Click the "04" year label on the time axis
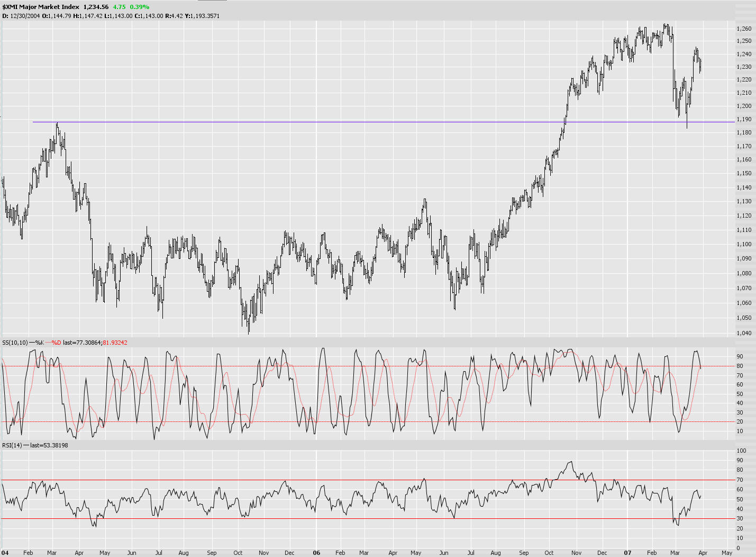Viewport: 756px width, 557px height. (5, 553)
